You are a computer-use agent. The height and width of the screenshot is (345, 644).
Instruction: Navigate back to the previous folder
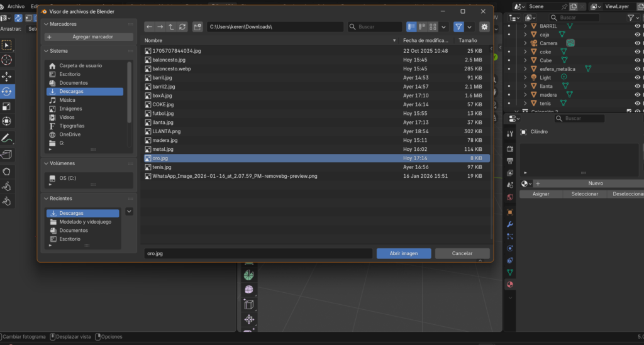[x=149, y=27]
